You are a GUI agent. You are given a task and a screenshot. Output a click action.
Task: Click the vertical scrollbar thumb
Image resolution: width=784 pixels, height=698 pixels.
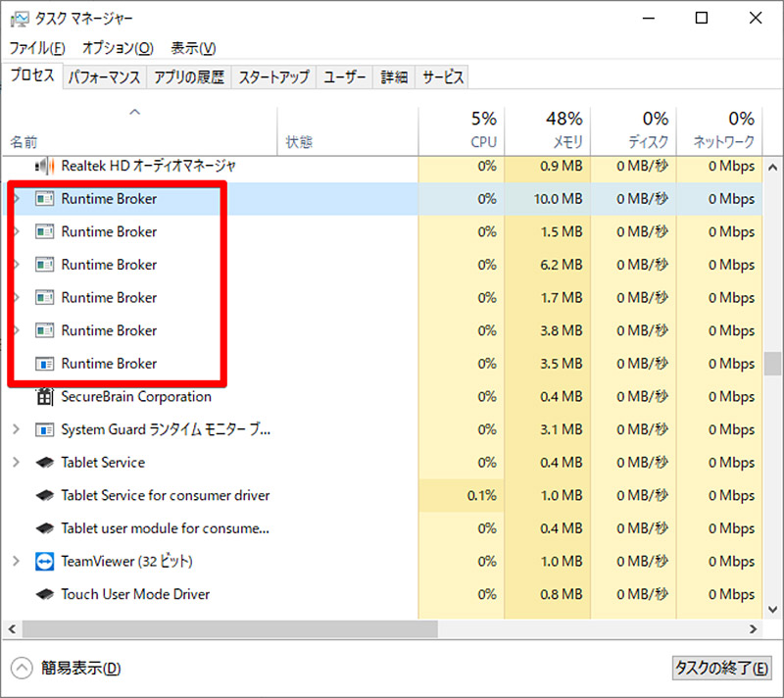coord(773,364)
